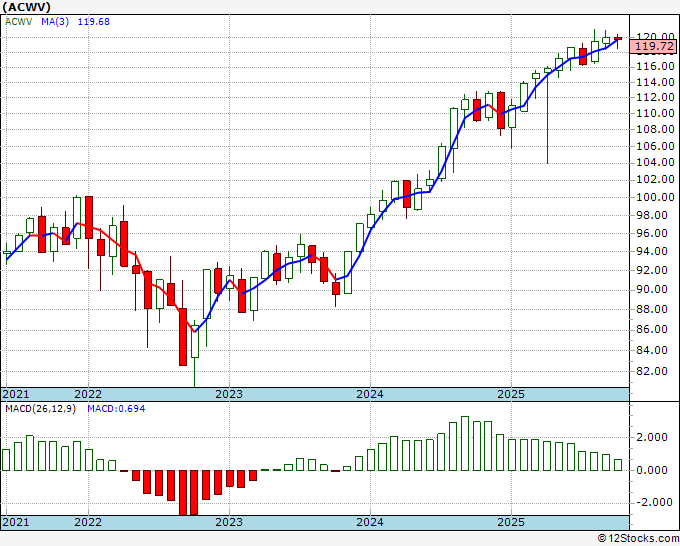Click 2021 on the price chart timeline
Screen dimensions: 680x546
coord(16,394)
